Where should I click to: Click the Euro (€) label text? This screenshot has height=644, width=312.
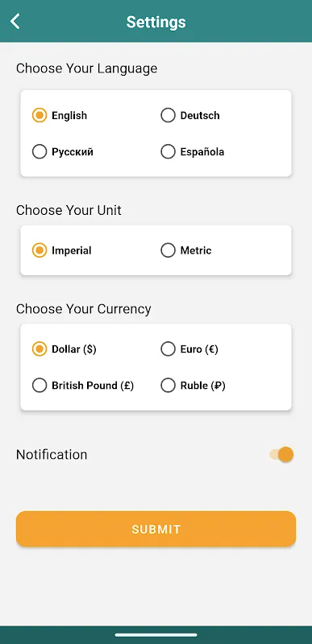pos(199,349)
